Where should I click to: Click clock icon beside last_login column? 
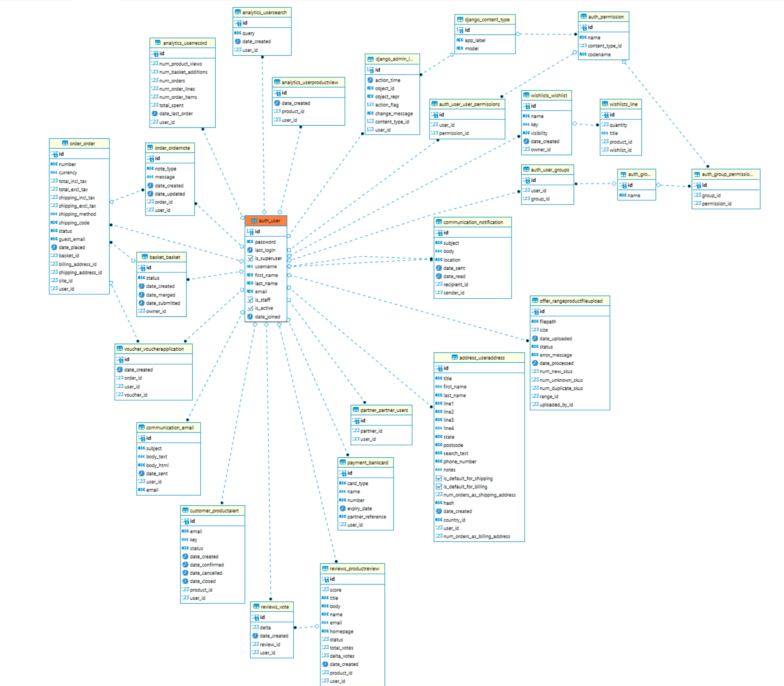tap(250, 250)
